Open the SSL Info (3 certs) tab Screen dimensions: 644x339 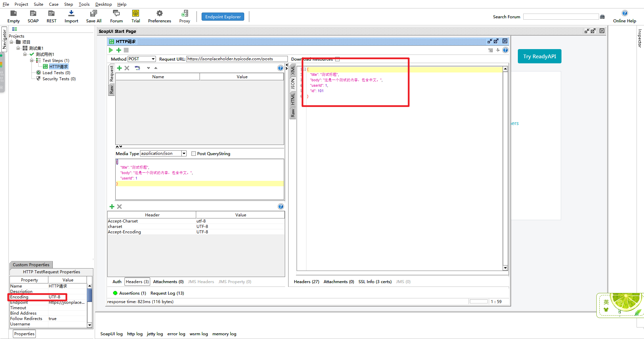pos(375,282)
